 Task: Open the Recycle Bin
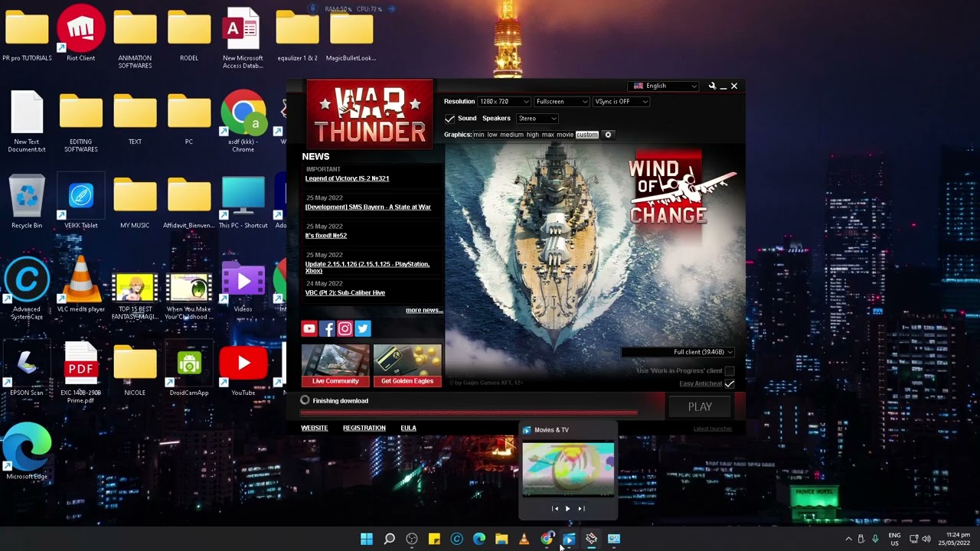(x=27, y=201)
